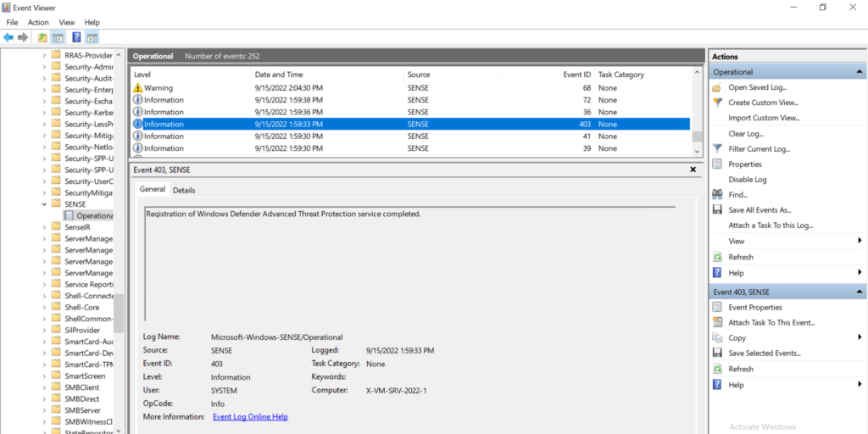Open the File menu
868x434 pixels.
click(x=12, y=22)
